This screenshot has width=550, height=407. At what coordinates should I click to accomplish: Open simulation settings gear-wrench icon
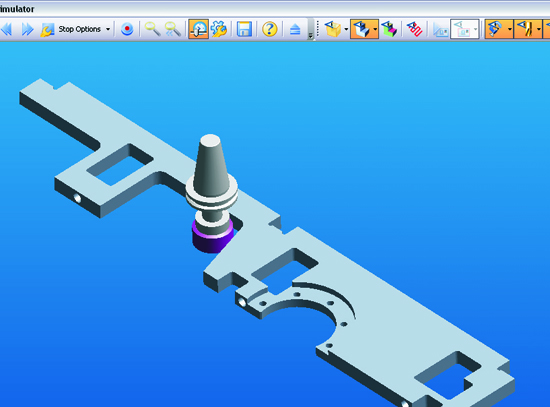pyautogui.click(x=219, y=29)
